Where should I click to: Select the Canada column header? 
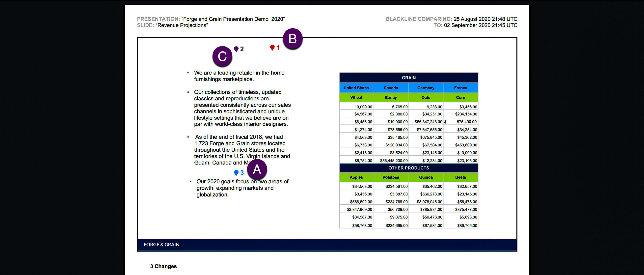point(391,88)
